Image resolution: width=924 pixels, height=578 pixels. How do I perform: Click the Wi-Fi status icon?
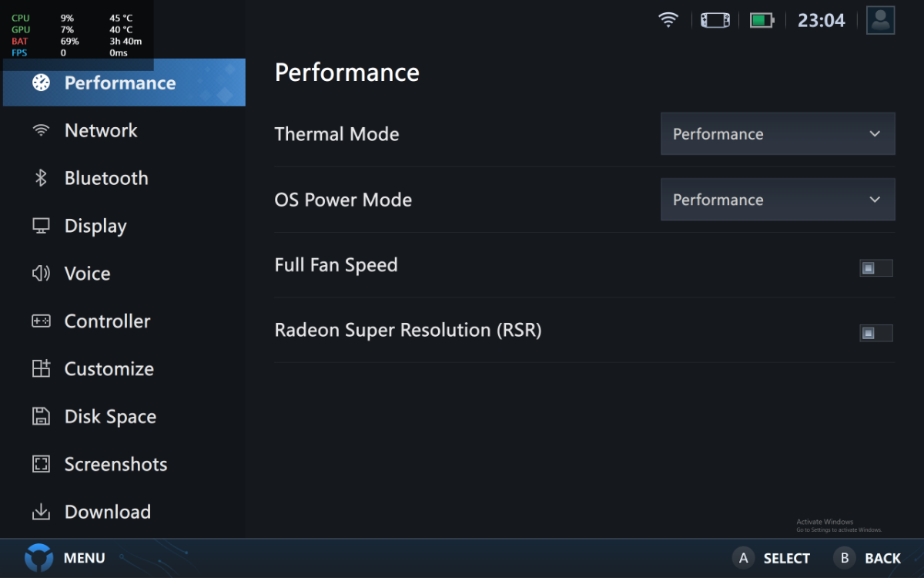click(x=668, y=20)
